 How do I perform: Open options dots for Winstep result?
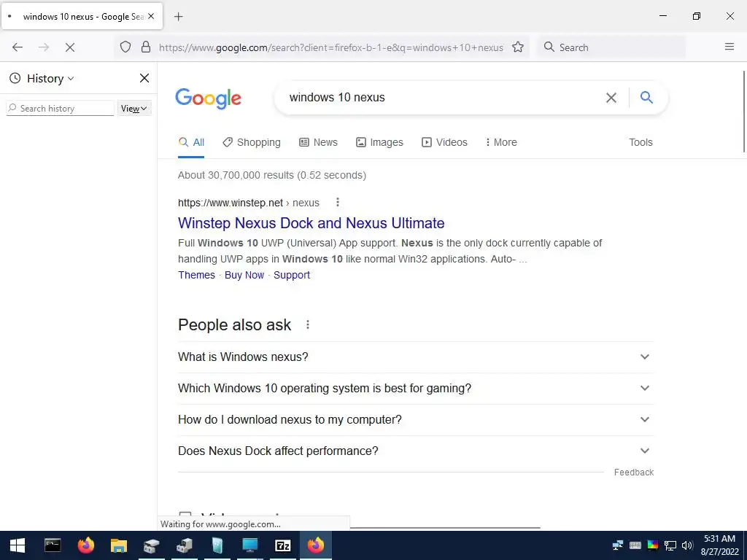pos(338,203)
